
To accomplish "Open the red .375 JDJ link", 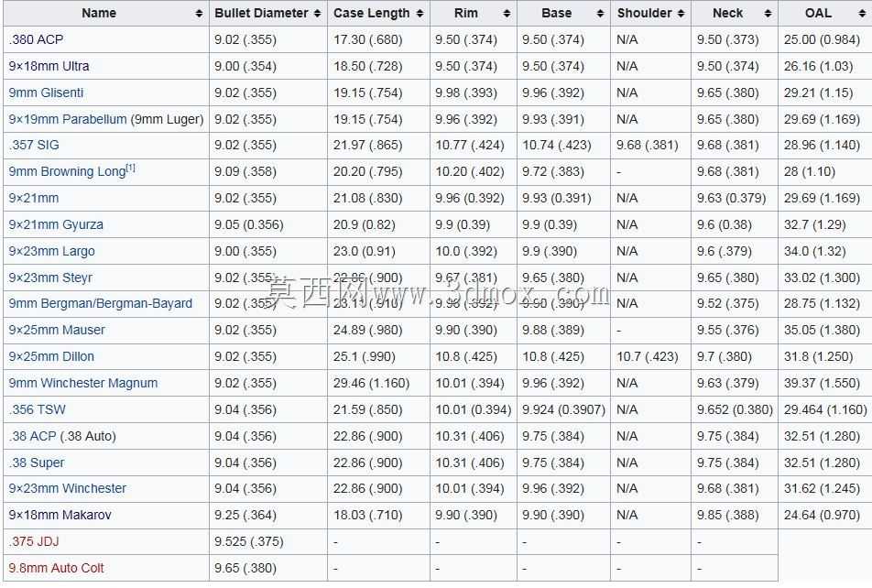I will coord(33,541).
